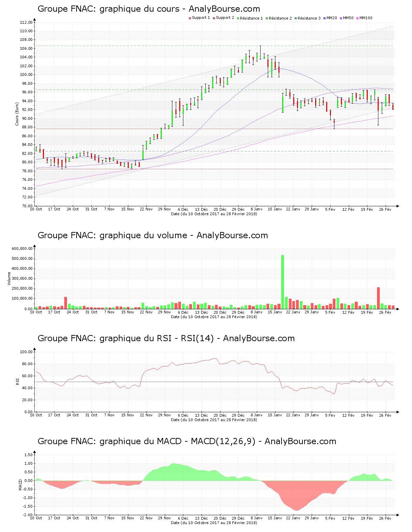Click the -2.00 MACD axis tick
This screenshot has width=412, height=532.
28,515
